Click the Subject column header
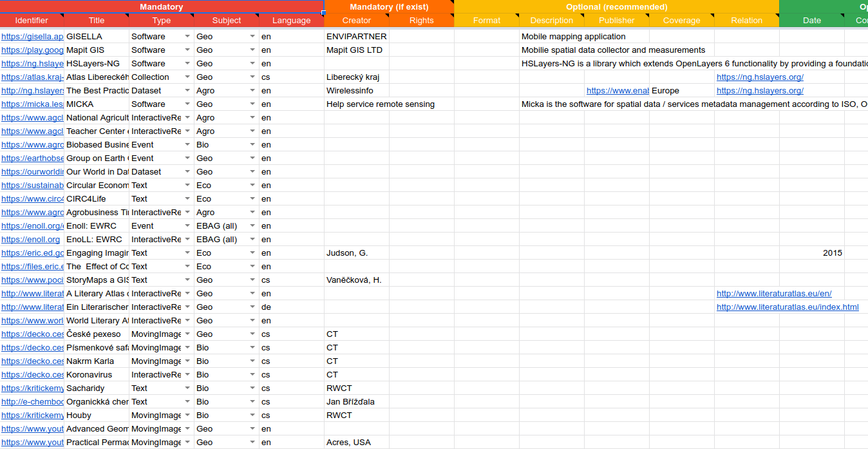Viewport: 868px width, 449px height. pyautogui.click(x=227, y=21)
